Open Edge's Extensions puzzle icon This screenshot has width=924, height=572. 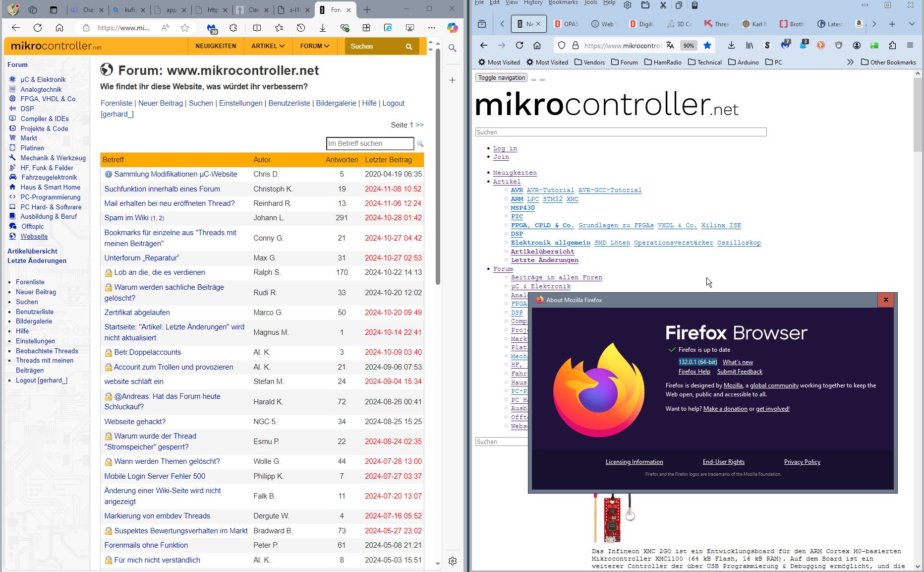(233, 28)
